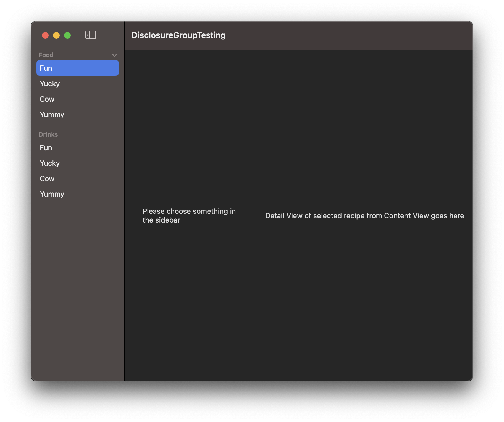Click the 'Detail View of selected recipe' text
Screen dimensions: 504x422
364,216
